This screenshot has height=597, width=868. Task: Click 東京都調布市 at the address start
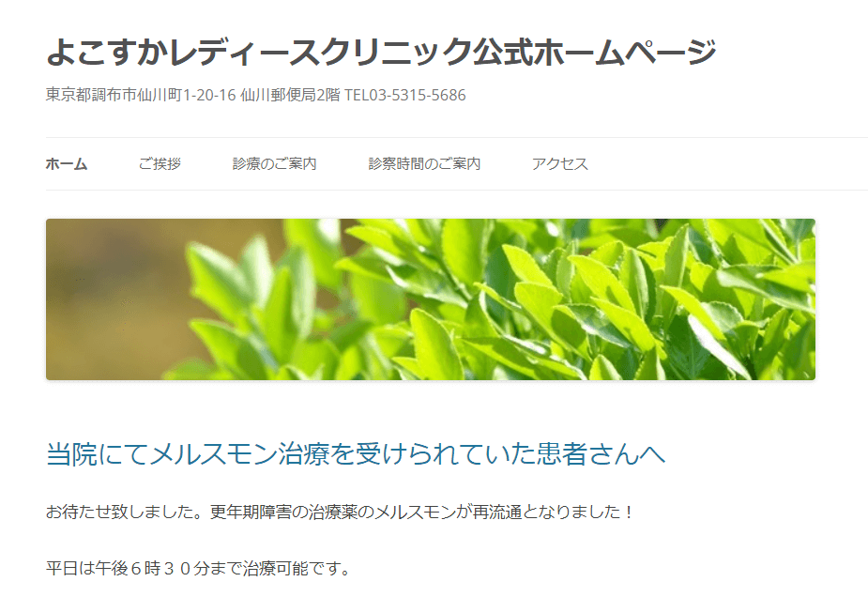click(x=91, y=95)
